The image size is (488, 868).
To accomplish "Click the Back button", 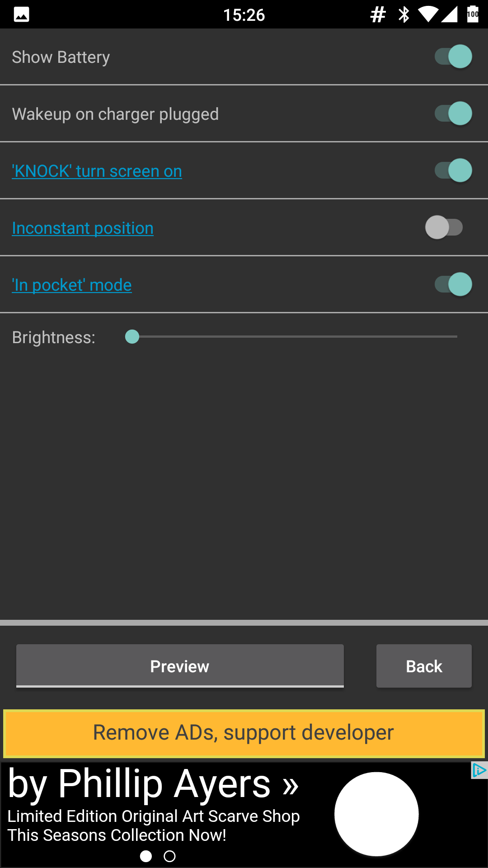I will pos(424,666).
